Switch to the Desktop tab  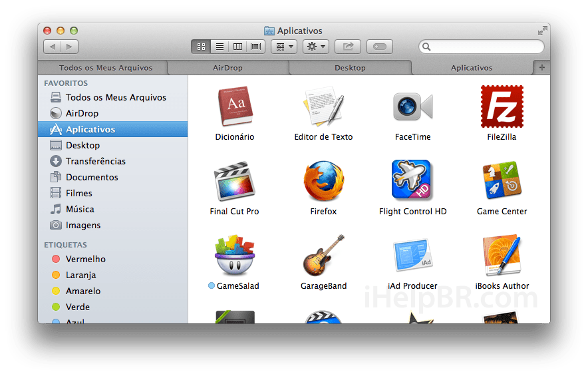pos(351,67)
